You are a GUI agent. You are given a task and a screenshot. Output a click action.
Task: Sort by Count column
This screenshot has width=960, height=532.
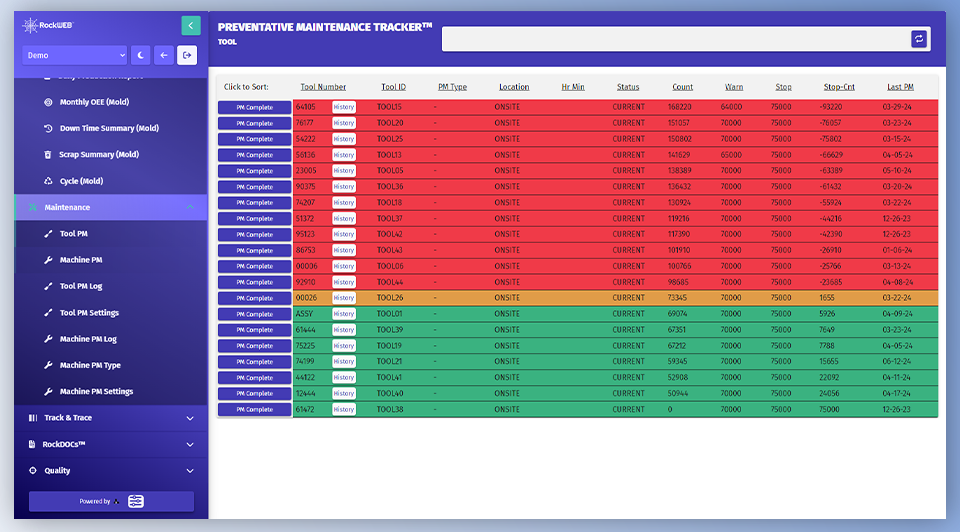click(x=683, y=87)
